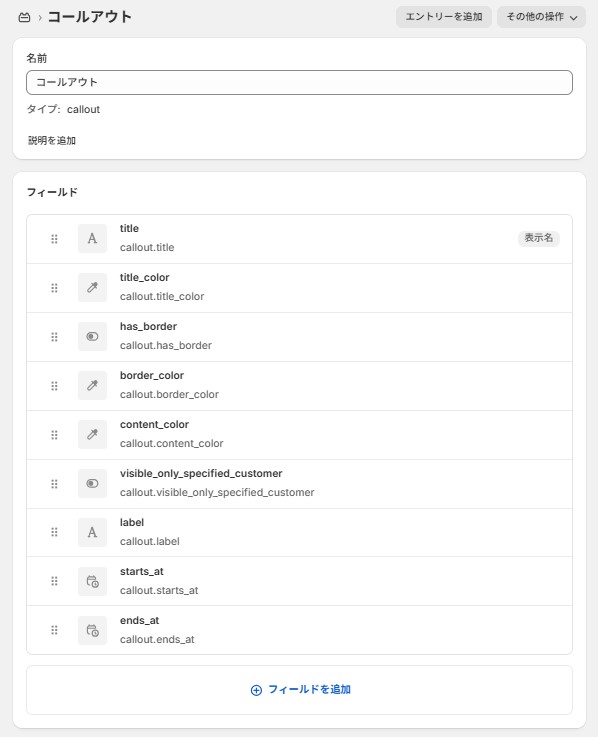This screenshot has width=598, height=737.
Task: Click the 説明を追加 link
Action: [52, 141]
